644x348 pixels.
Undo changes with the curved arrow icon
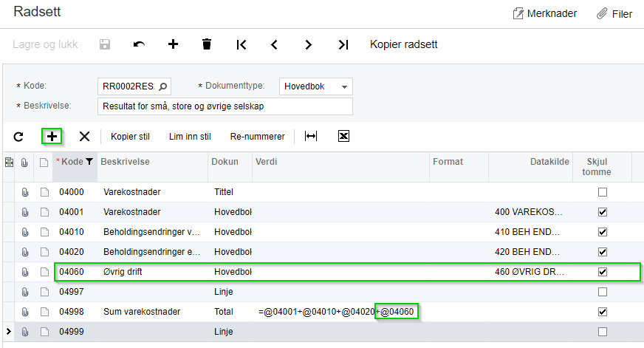[x=140, y=44]
